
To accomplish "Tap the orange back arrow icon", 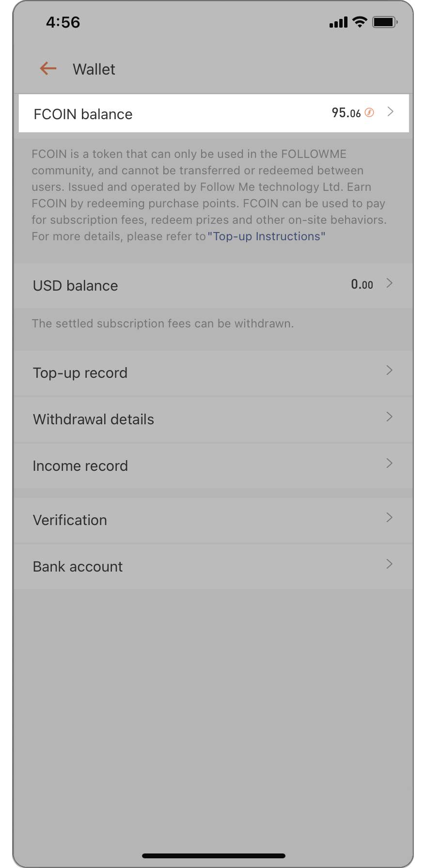I will click(x=48, y=69).
